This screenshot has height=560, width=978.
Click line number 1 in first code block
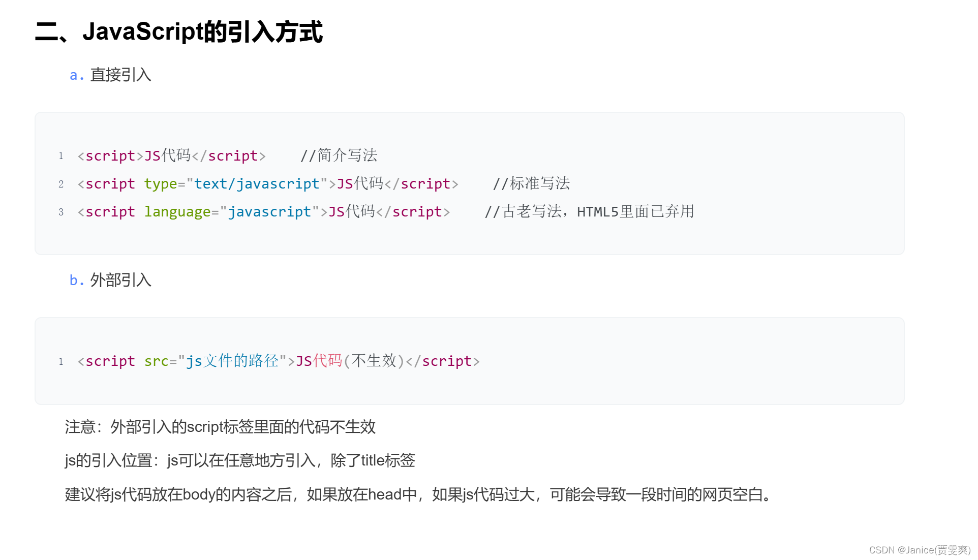click(x=61, y=155)
